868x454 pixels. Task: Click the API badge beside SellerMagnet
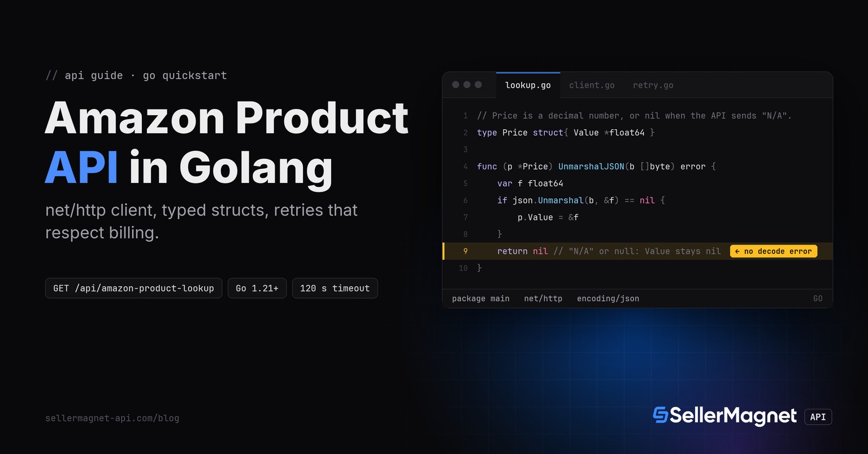point(818,417)
